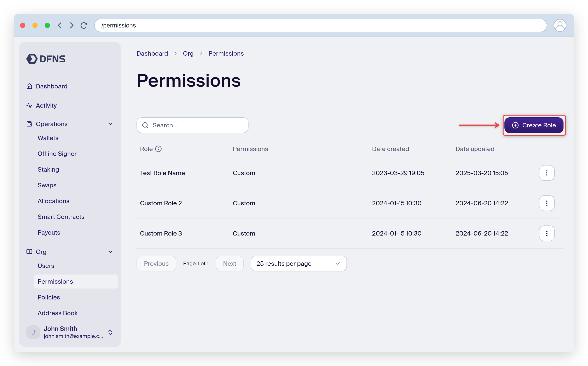This screenshot has width=588, height=366.
Task: Click the 2025-03-20 15:05 date cell
Action: (481, 173)
